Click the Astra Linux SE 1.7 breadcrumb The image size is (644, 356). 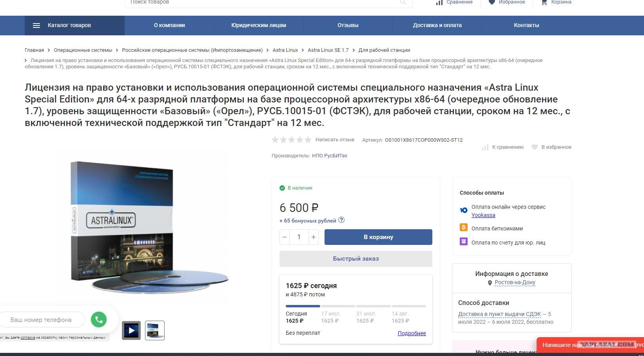tap(328, 50)
